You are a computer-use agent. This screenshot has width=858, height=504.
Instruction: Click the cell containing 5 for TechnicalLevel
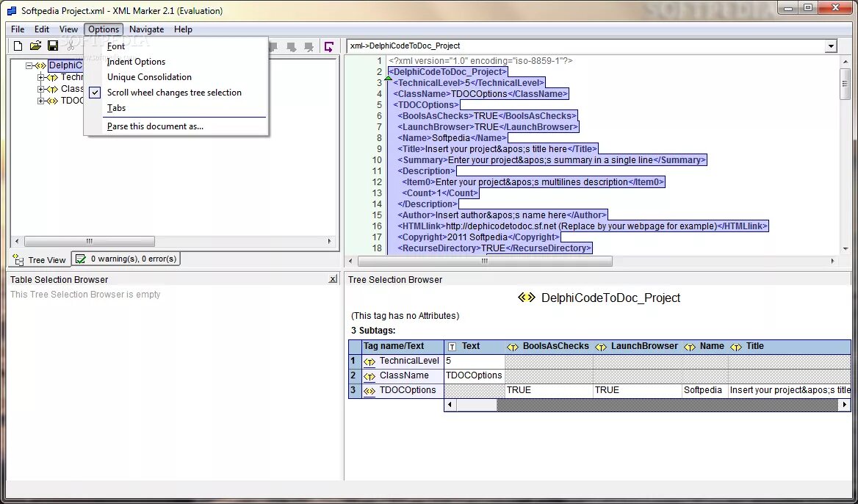pos(474,361)
